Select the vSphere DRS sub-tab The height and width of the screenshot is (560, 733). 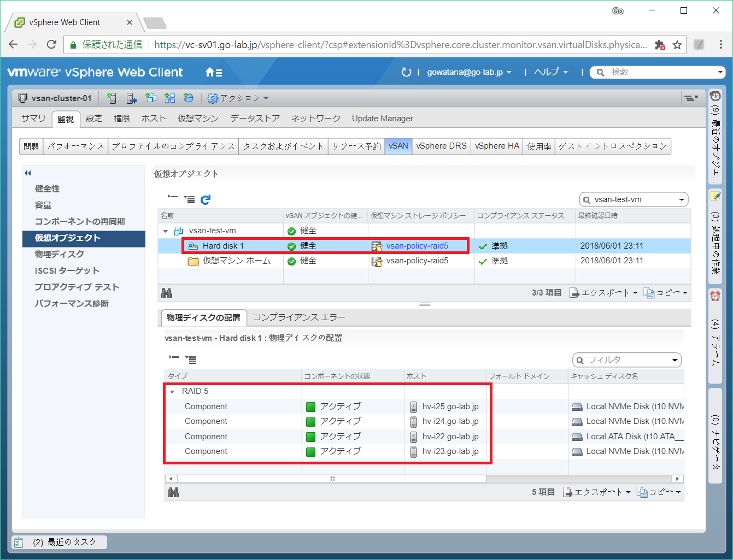[x=441, y=146]
